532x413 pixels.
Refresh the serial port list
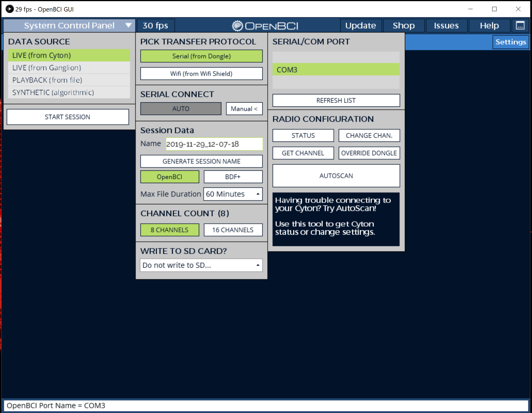pyautogui.click(x=336, y=100)
